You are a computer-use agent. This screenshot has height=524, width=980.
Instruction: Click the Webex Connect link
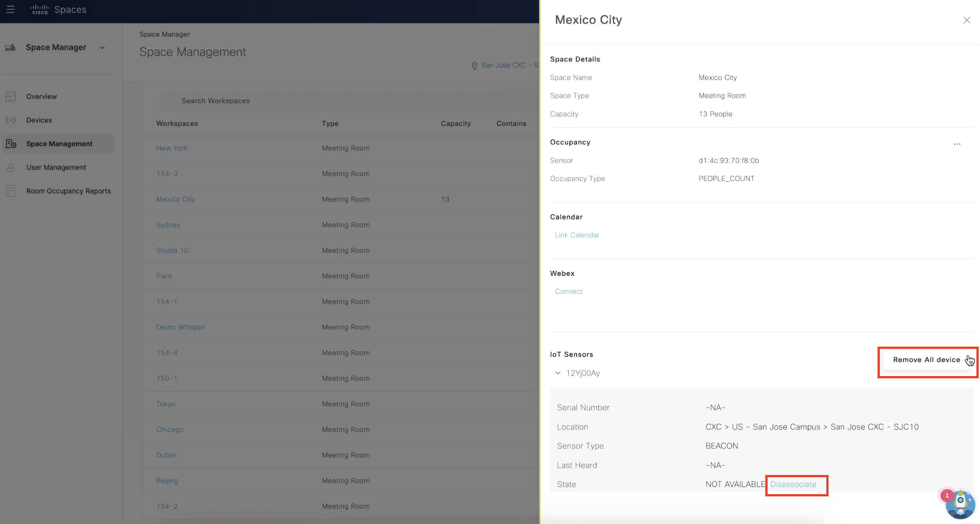[568, 291]
